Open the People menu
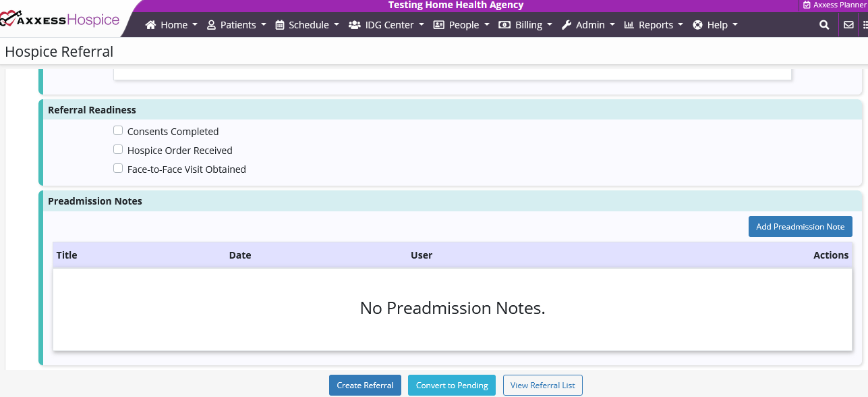 tap(461, 25)
